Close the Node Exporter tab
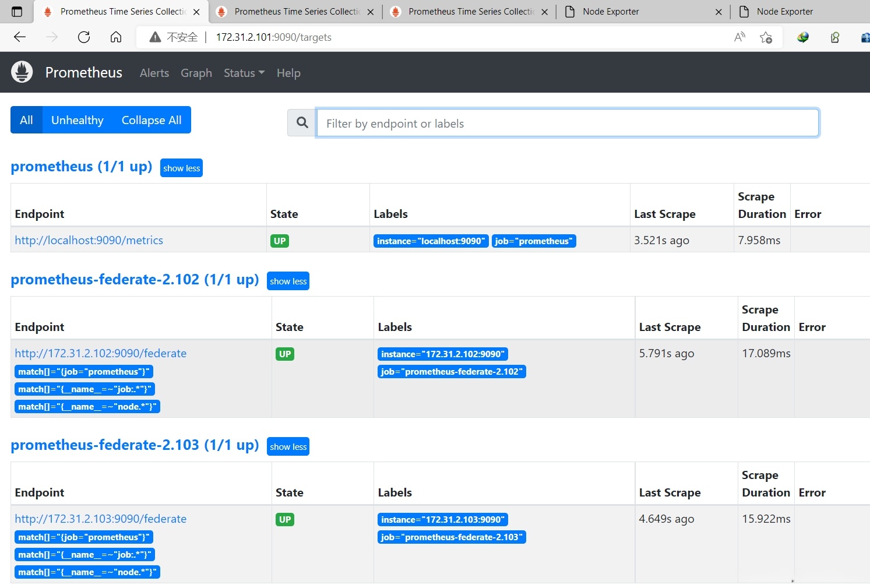This screenshot has height=588, width=870. tap(718, 12)
